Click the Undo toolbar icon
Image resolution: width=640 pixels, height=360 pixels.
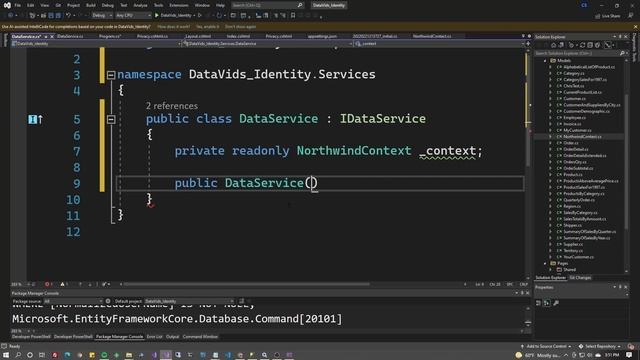click(68, 15)
